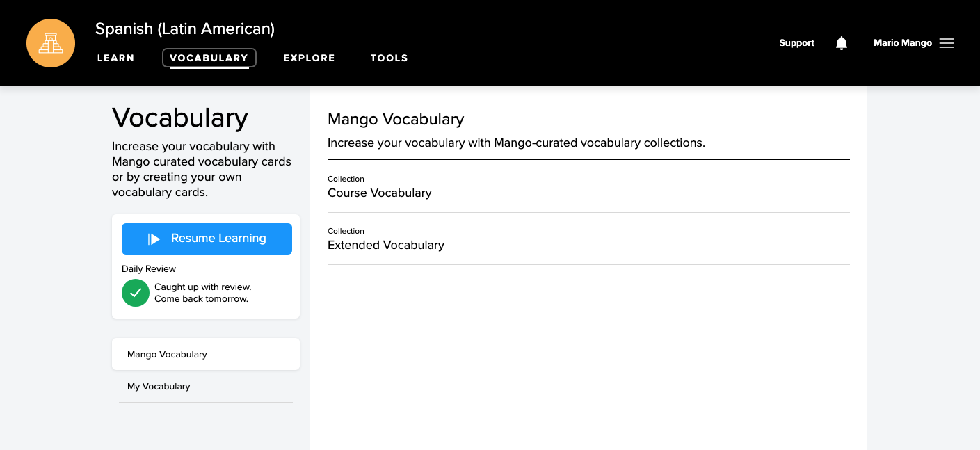Click the Daily Review label
The height and width of the screenshot is (450, 980).
pos(149,268)
